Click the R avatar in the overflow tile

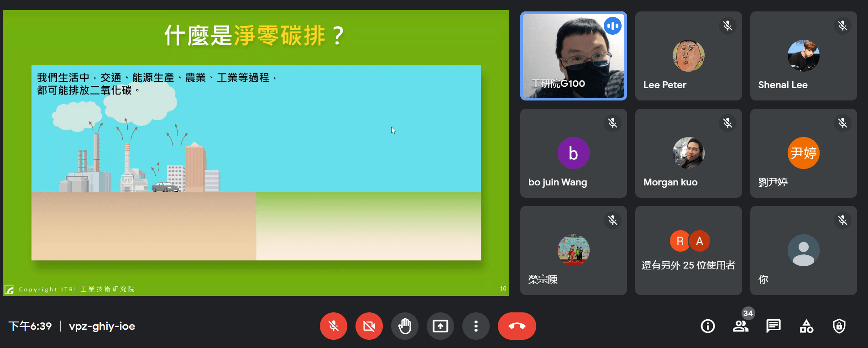(x=680, y=241)
